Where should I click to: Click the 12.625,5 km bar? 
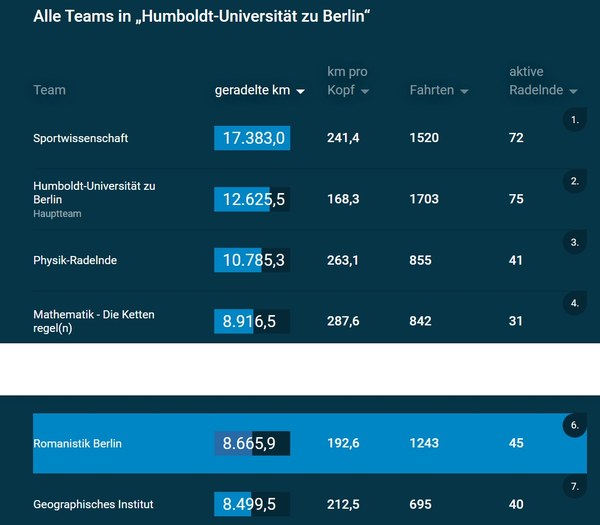(252, 199)
